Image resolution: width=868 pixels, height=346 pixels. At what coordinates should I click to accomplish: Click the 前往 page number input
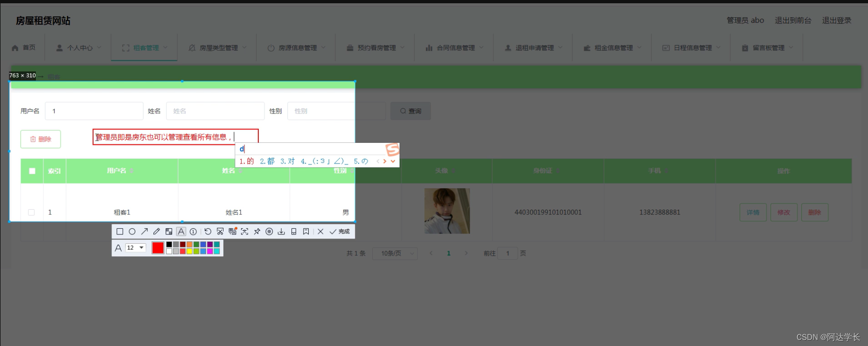pyautogui.click(x=507, y=254)
